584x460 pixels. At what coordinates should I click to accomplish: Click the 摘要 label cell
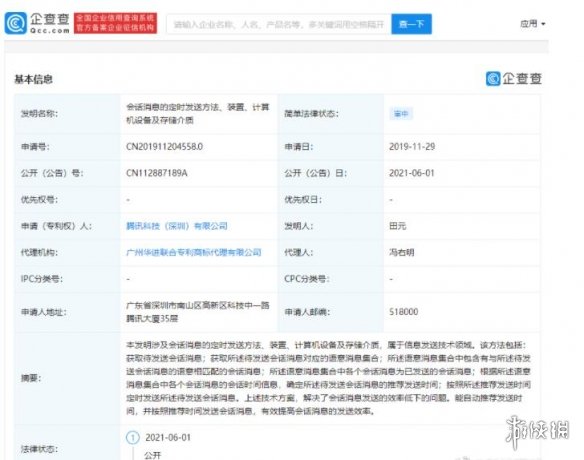pyautogui.click(x=67, y=378)
